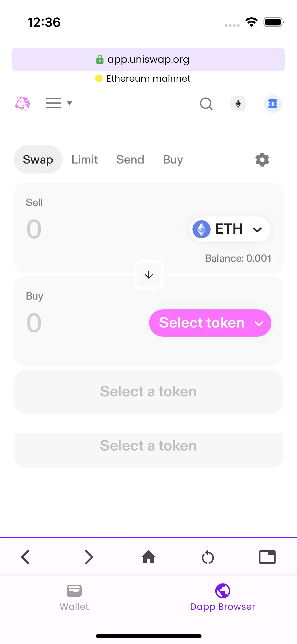Tap the app.uniswap.org address bar
This screenshot has width=297, height=644.
tap(149, 59)
